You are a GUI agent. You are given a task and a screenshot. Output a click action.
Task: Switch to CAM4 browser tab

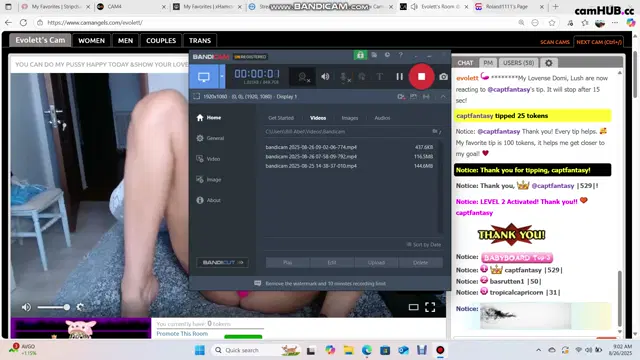[131, 7]
